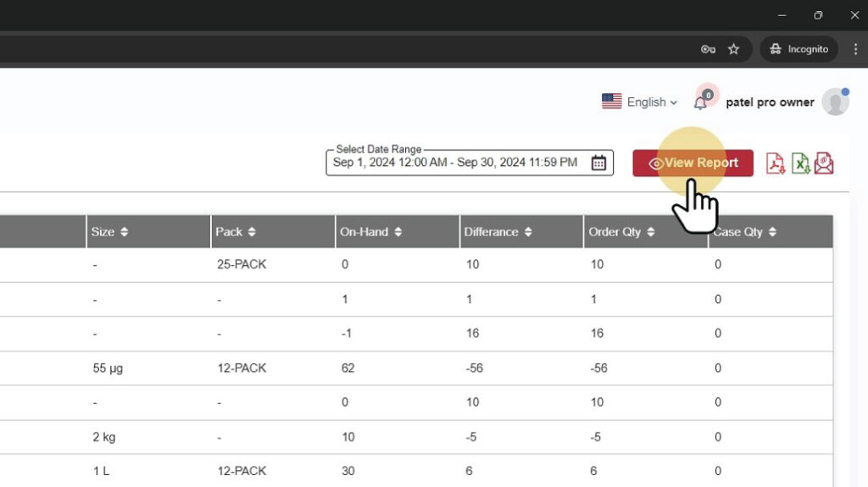The height and width of the screenshot is (487, 868).
Task: Download the report as PDF
Action: pos(775,163)
